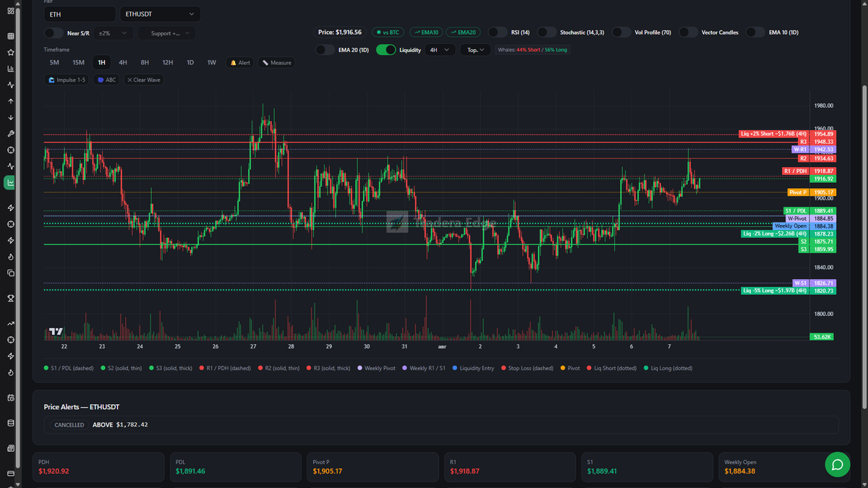Select the 4H timeframe tab

pos(123,63)
